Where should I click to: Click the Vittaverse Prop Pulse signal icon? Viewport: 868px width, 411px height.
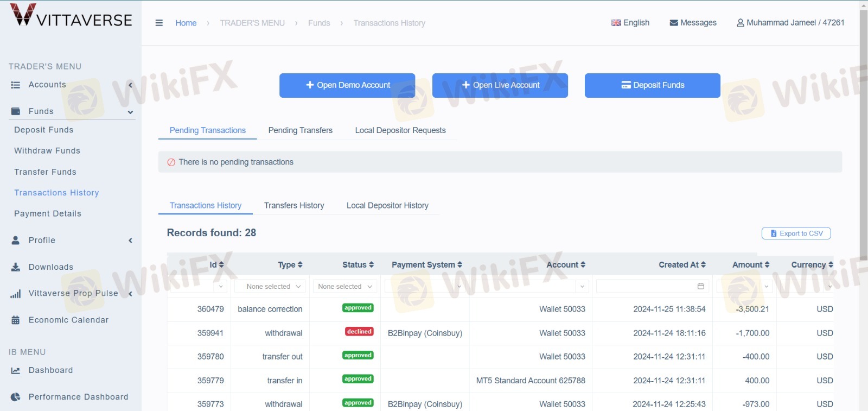click(16, 294)
